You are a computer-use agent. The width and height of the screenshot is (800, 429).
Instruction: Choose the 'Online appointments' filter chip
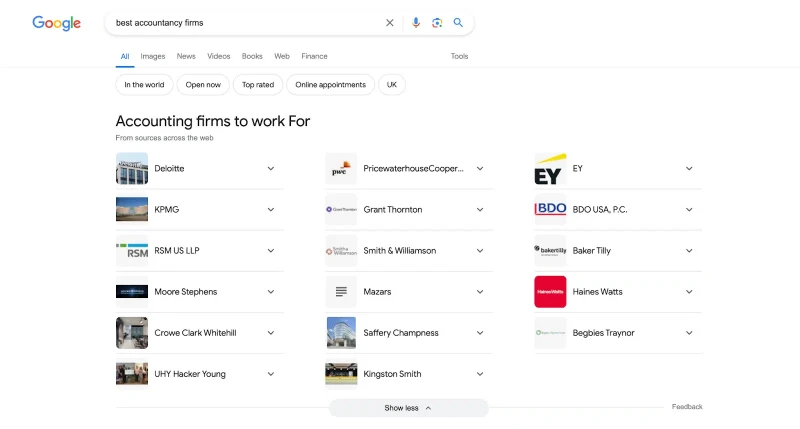tap(331, 85)
